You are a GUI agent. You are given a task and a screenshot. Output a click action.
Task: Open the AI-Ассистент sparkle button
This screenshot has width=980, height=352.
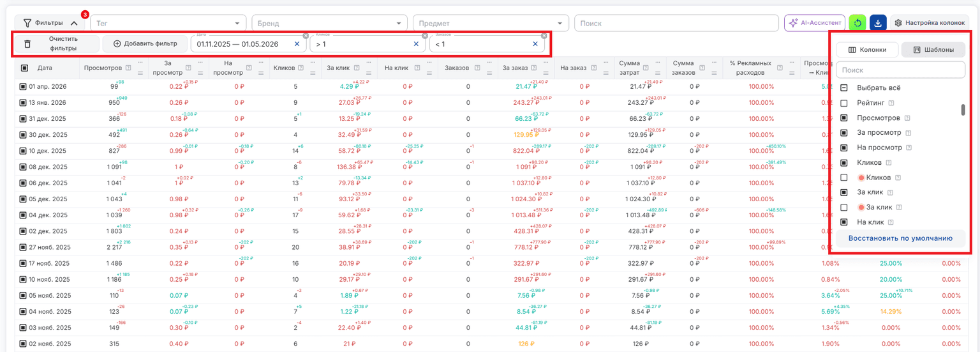coord(815,22)
